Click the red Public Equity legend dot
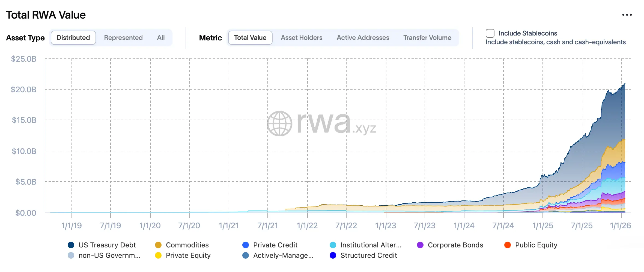 click(x=507, y=245)
